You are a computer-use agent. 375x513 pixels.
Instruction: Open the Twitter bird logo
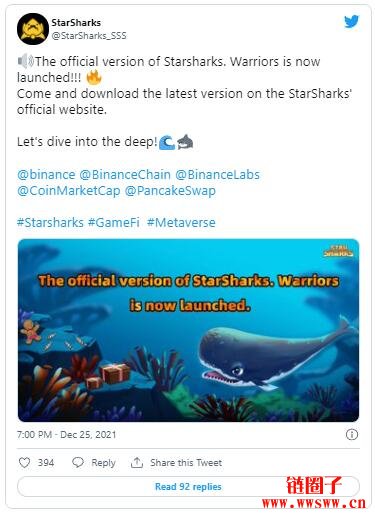(351, 22)
